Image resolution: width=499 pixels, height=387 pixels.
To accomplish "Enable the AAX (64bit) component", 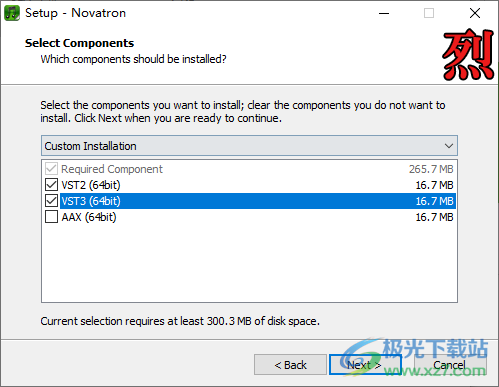I will (51, 217).
